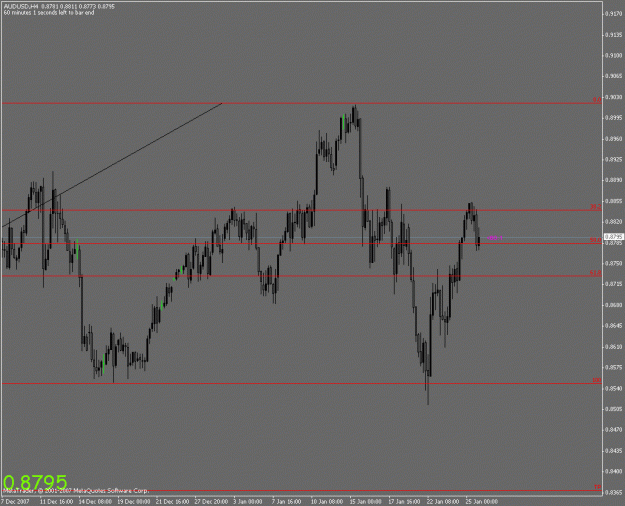Click the 0.8925 price axis label

coord(614,159)
